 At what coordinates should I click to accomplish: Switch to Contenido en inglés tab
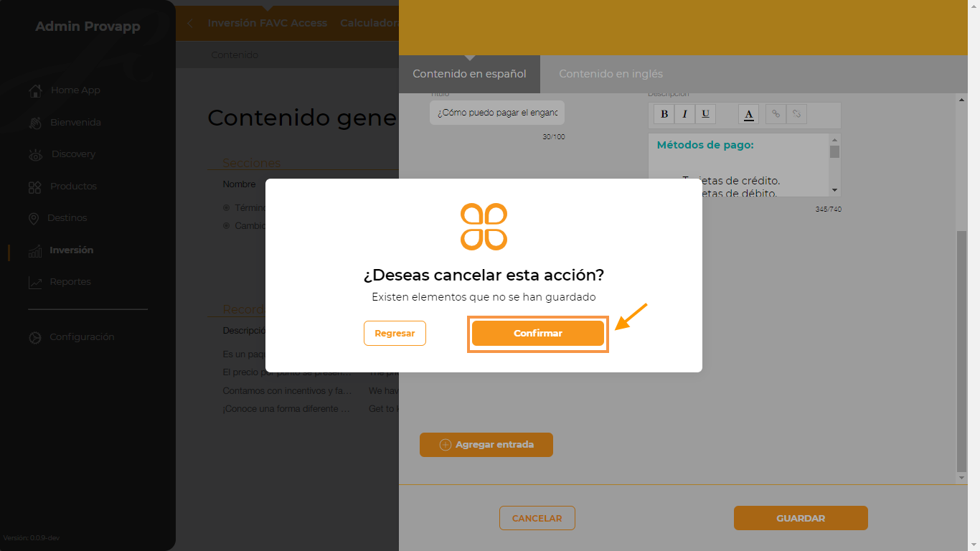point(611,74)
